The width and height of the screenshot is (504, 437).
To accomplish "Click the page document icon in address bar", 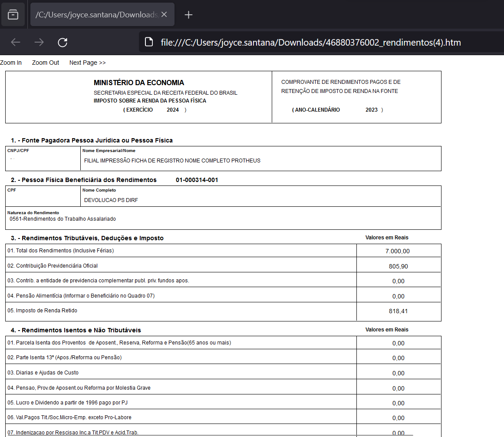I will (x=149, y=42).
